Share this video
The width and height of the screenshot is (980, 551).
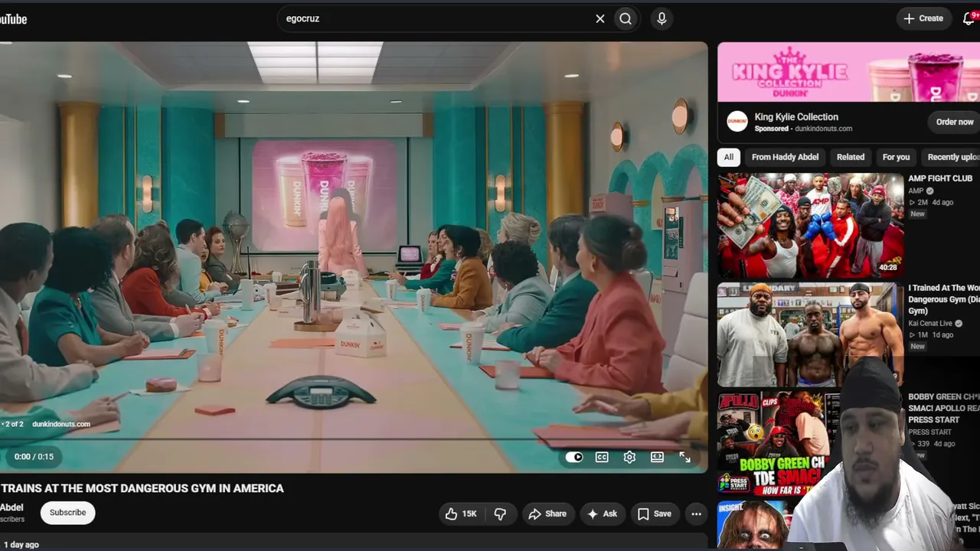tap(547, 514)
